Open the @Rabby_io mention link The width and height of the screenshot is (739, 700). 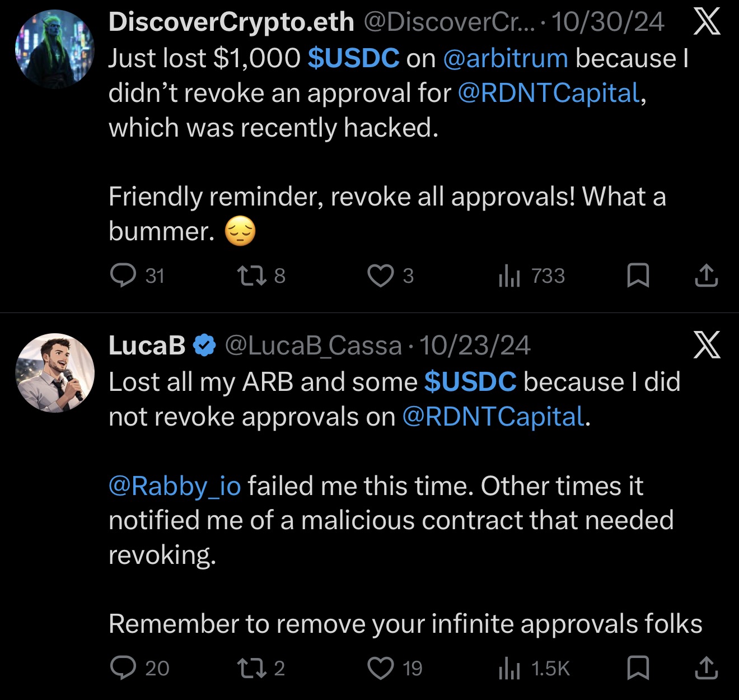click(175, 486)
